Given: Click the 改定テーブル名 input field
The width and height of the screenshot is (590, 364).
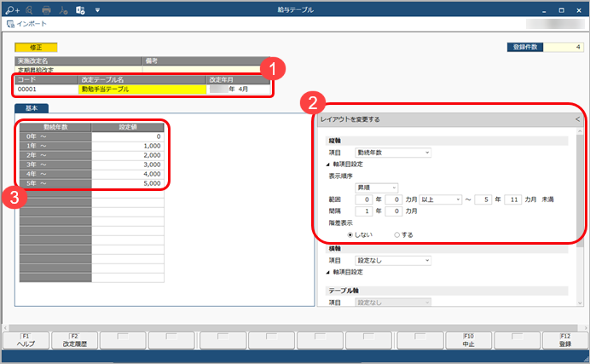Looking at the screenshot, I should pos(142,89).
